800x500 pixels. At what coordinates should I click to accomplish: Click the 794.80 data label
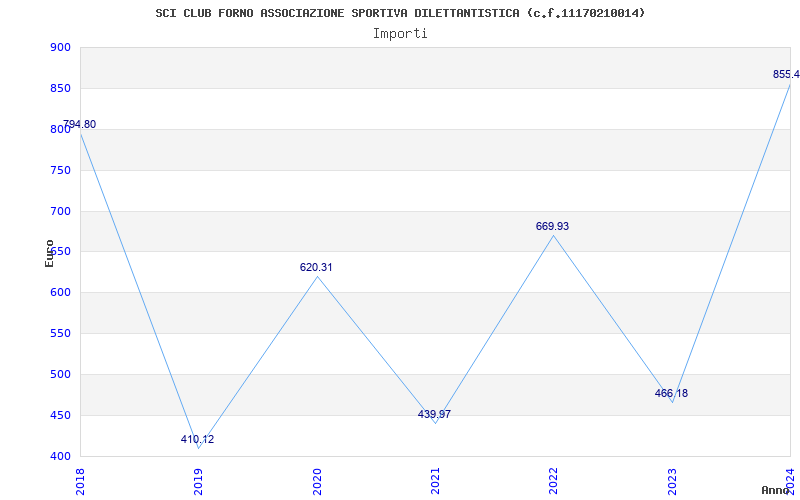(x=80, y=124)
